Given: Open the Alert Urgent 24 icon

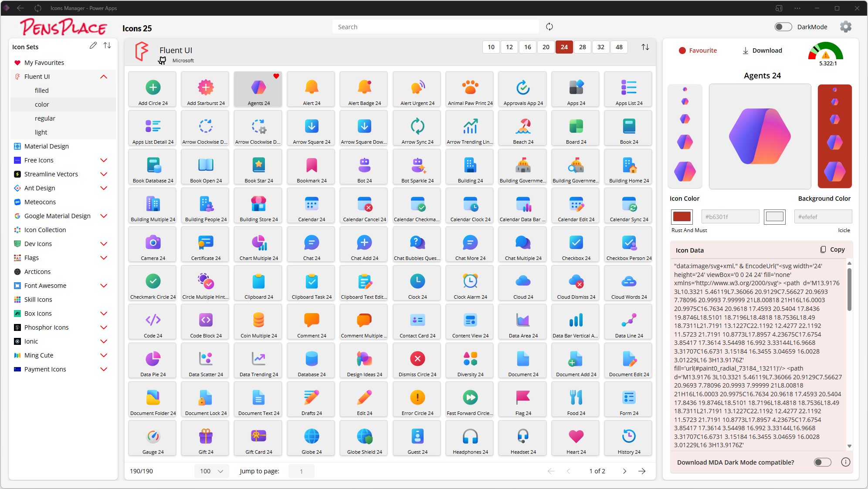Looking at the screenshot, I should [417, 89].
